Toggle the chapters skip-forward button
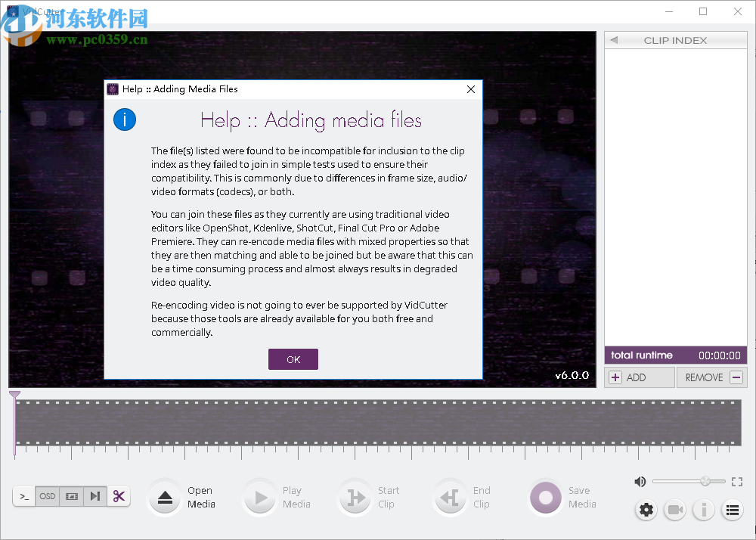The height and width of the screenshot is (540, 756). 95,496
